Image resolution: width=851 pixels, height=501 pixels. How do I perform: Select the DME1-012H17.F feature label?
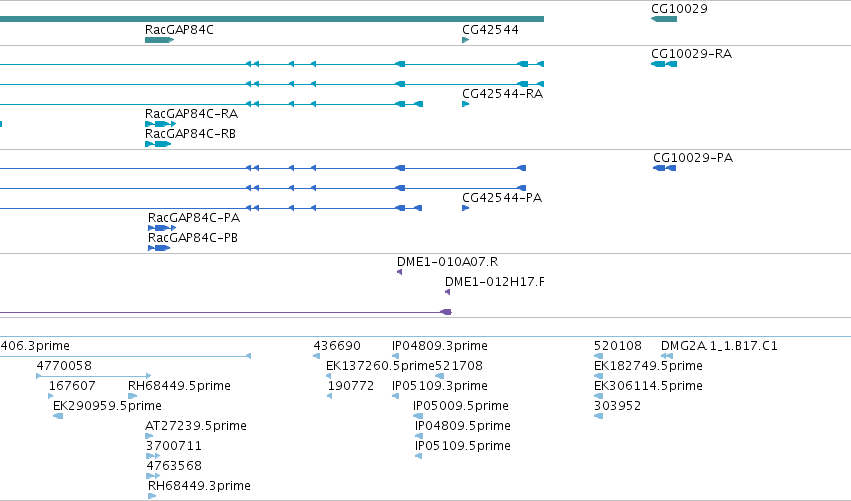[x=494, y=282]
